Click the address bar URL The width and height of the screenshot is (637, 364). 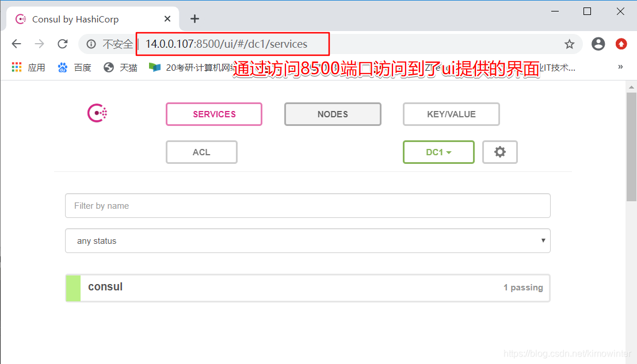click(226, 44)
